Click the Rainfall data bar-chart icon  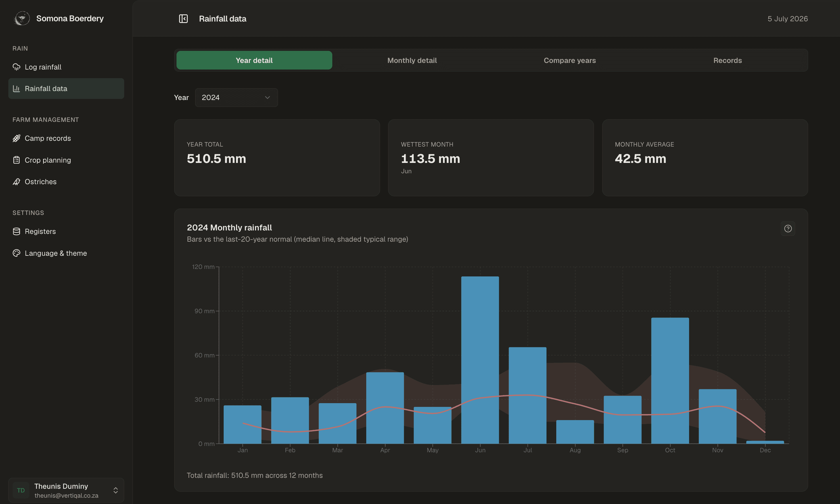click(x=16, y=89)
